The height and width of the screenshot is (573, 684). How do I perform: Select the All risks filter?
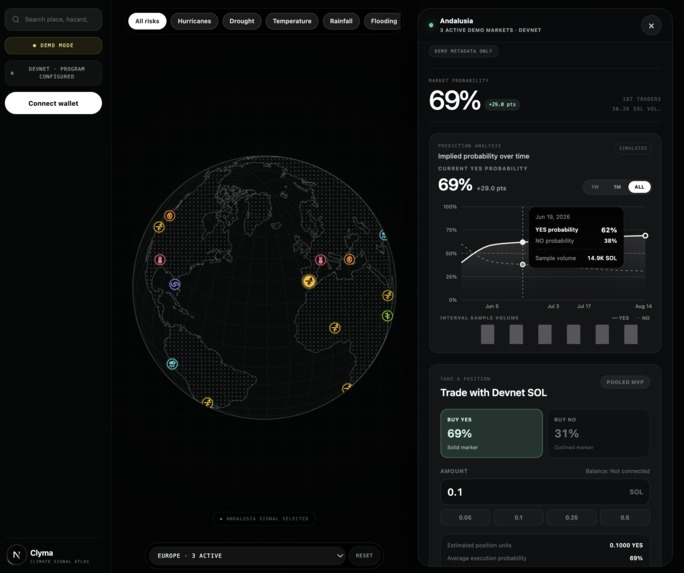(147, 21)
